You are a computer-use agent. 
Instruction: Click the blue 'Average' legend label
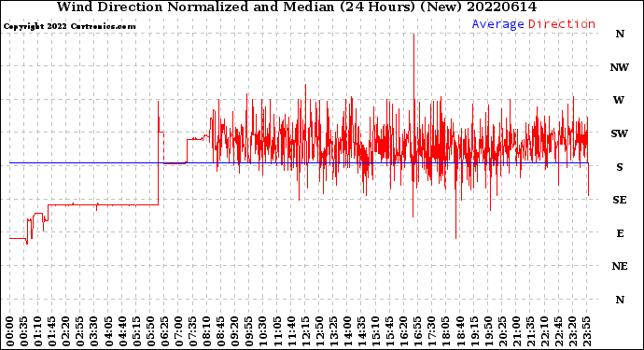pyautogui.click(x=497, y=24)
